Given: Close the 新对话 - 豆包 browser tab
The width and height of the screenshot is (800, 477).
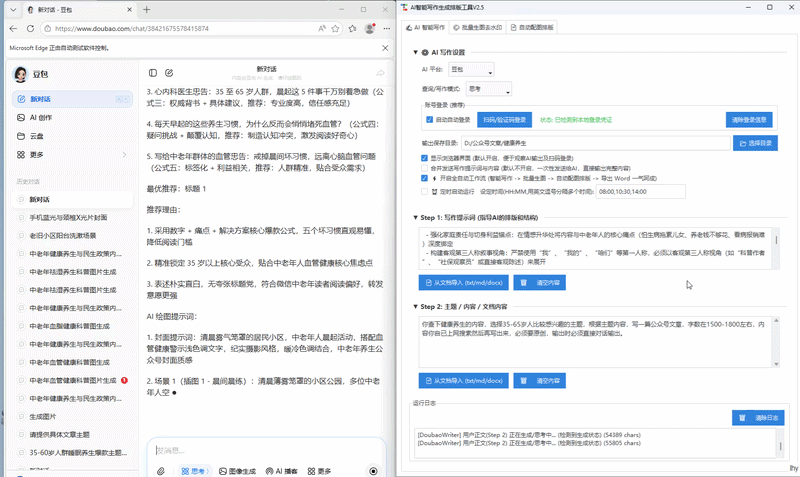Looking at the screenshot, I should tap(130, 9).
